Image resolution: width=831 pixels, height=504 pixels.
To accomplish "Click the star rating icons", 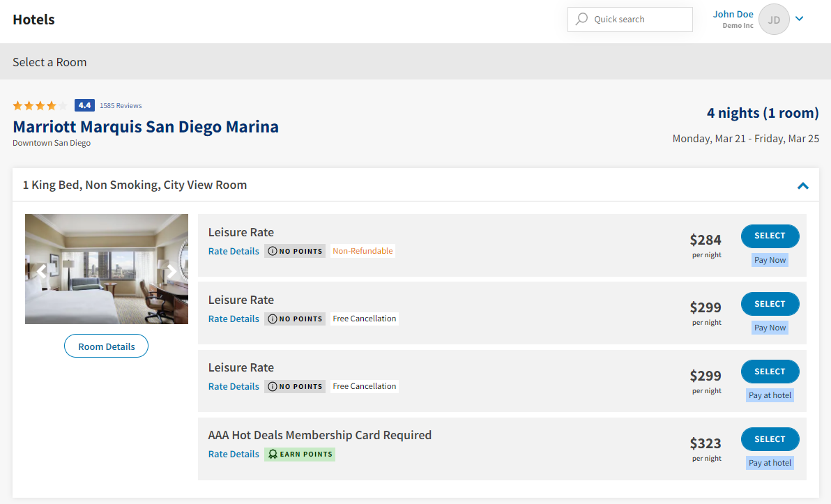I will pos(40,105).
